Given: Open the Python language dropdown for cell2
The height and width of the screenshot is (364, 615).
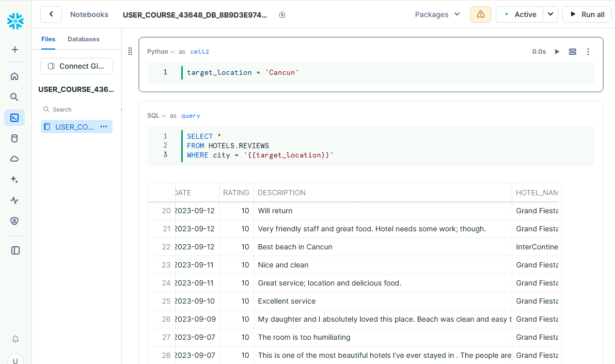Looking at the screenshot, I should (x=161, y=52).
